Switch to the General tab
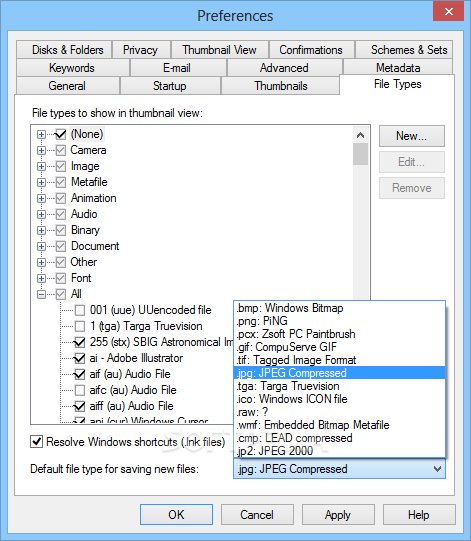The image size is (471, 541). (68, 86)
